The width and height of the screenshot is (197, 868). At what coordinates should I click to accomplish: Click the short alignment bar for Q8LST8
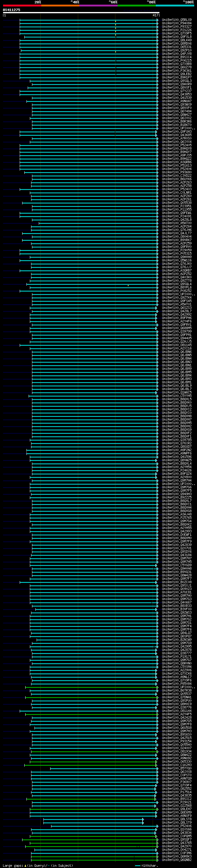tap(94, 819)
